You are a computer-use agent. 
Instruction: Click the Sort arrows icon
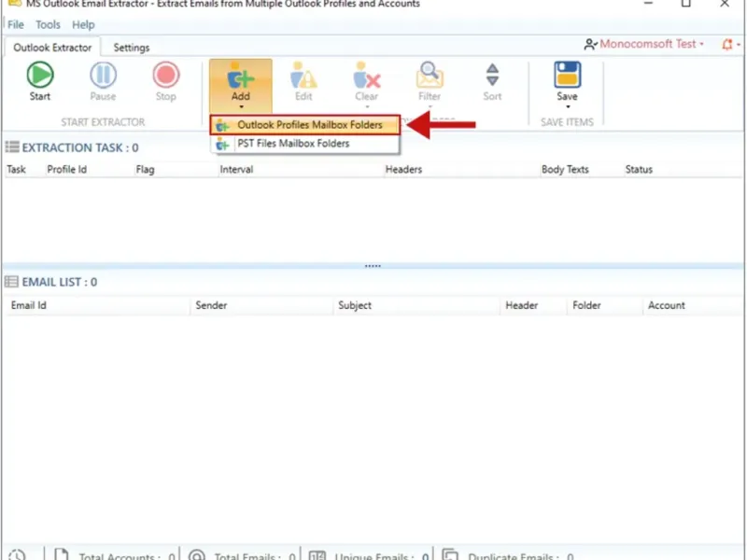click(492, 75)
